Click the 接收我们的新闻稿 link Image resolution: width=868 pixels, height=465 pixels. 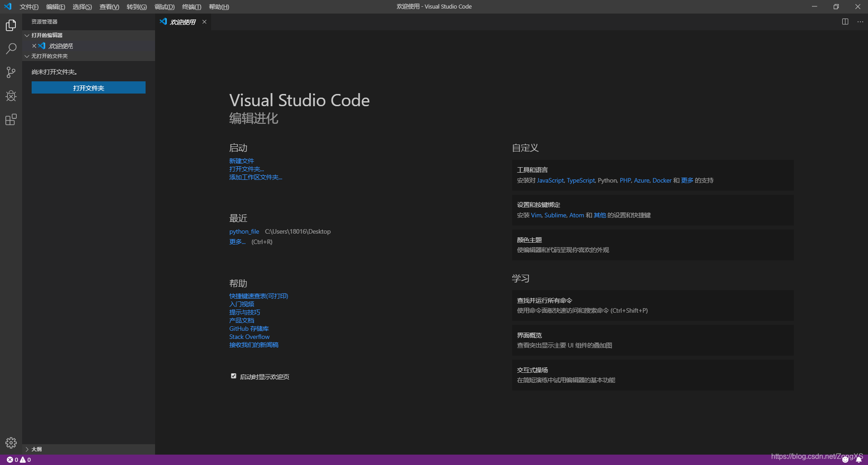[x=254, y=345]
